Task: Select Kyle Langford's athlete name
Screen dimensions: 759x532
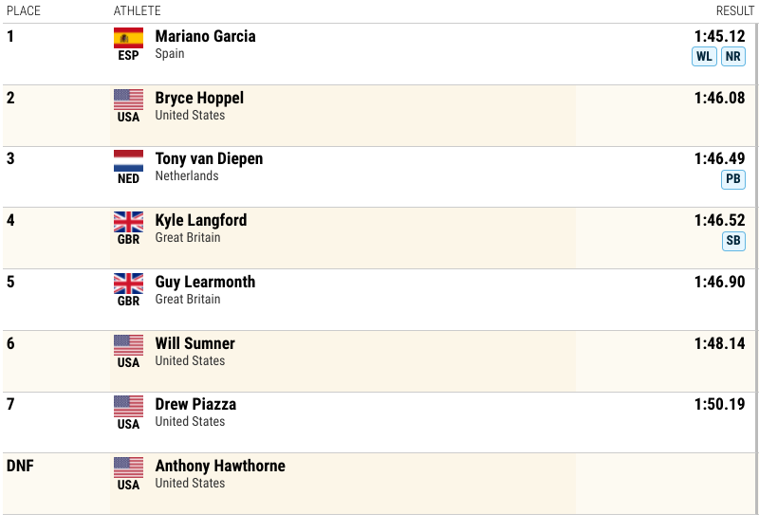Action: pos(201,221)
